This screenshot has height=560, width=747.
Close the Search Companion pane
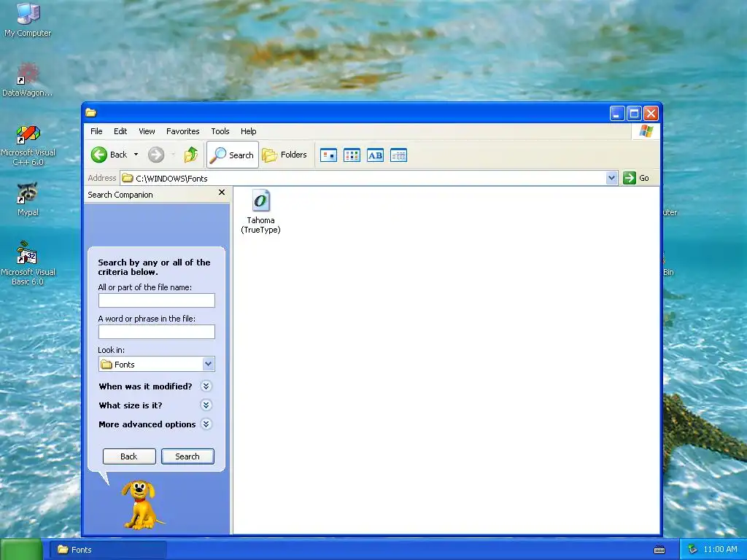click(x=222, y=192)
